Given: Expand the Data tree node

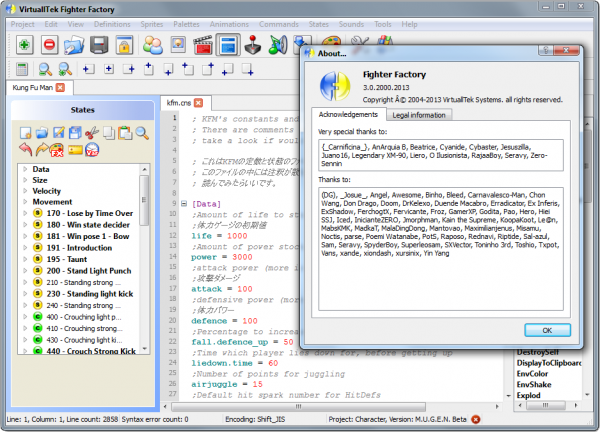Looking at the screenshot, I should (25, 169).
